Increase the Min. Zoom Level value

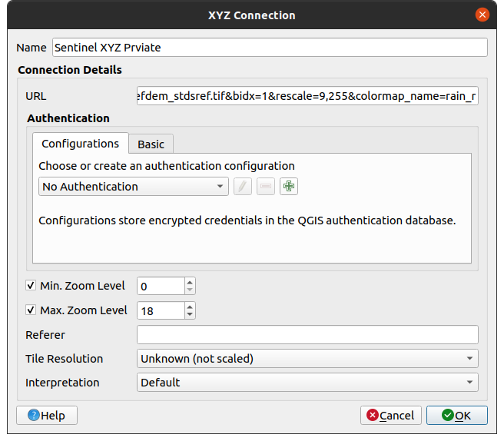click(x=190, y=282)
